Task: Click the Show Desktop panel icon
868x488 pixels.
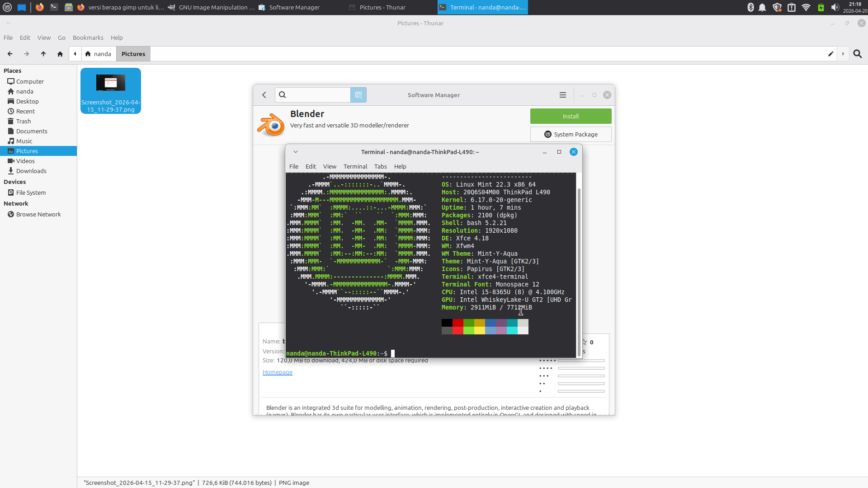Action: click(22, 7)
